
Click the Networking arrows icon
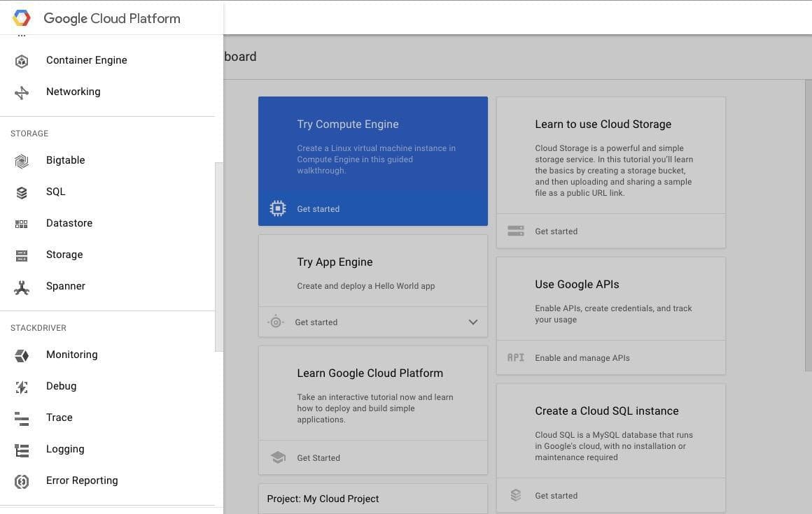[21, 92]
